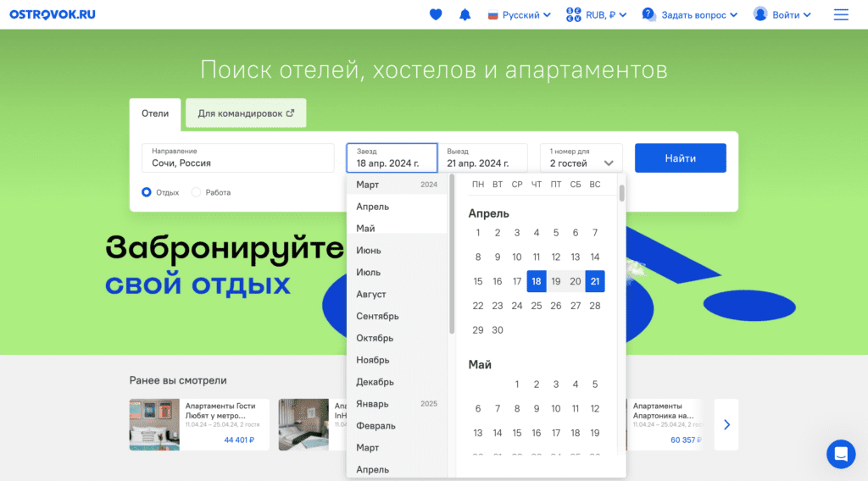Pick April 21 check-out date
868x481 pixels.
coord(594,281)
